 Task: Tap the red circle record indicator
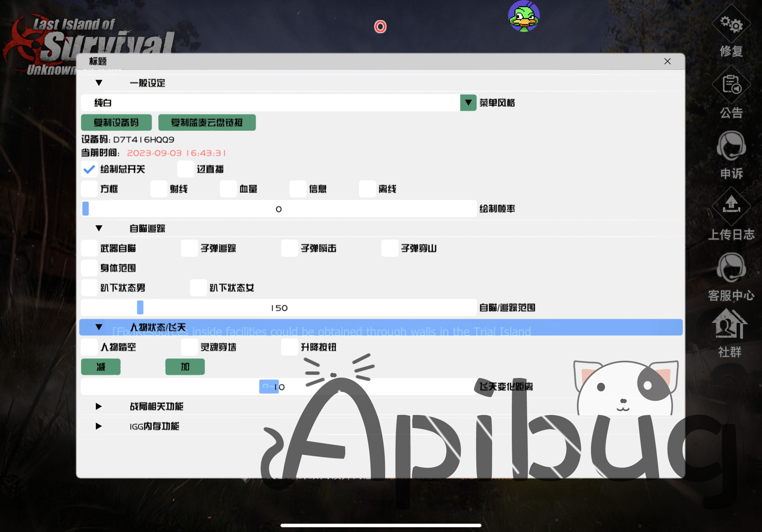tap(380, 26)
